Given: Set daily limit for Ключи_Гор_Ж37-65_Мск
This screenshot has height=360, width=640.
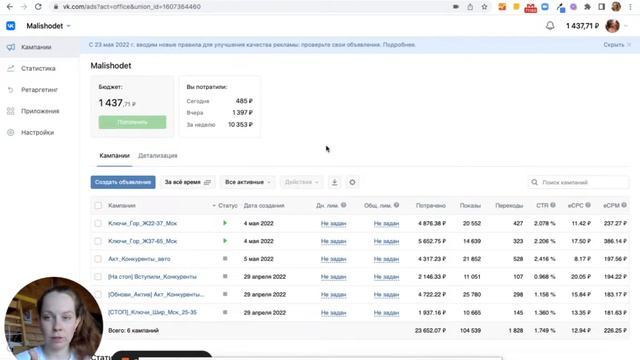Looking at the screenshot, I should coord(333,241).
